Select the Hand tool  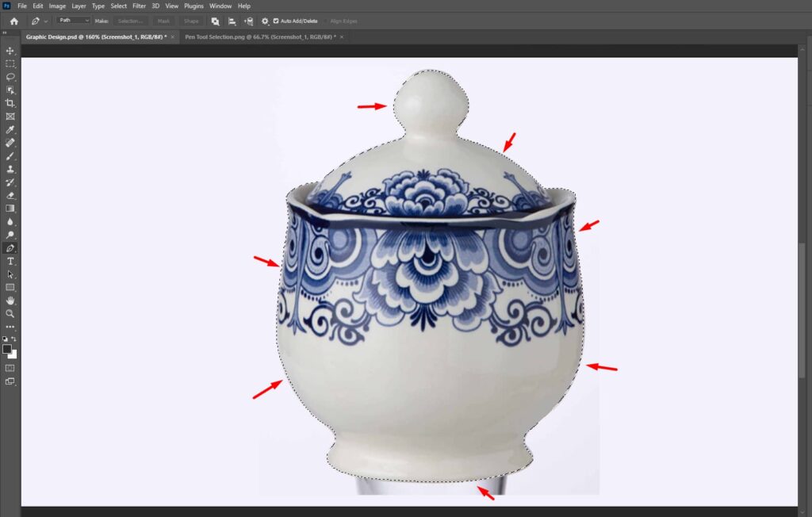click(10, 301)
